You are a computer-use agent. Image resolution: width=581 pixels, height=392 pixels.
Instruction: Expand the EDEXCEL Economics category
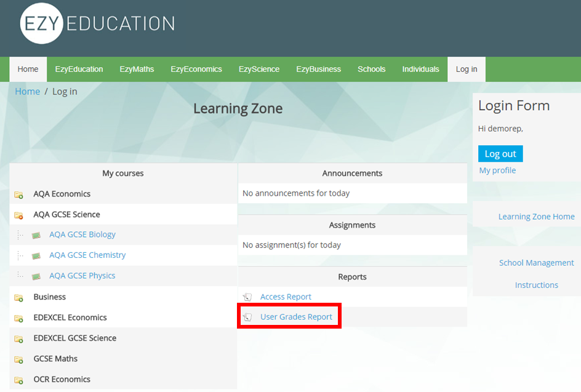coord(70,318)
